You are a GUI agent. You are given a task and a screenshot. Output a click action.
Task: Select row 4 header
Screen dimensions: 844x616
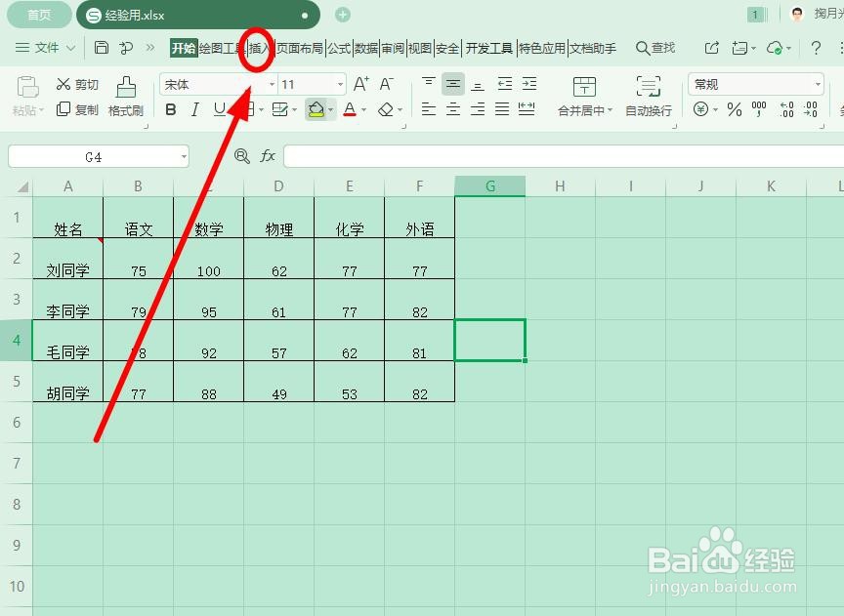pyautogui.click(x=17, y=340)
